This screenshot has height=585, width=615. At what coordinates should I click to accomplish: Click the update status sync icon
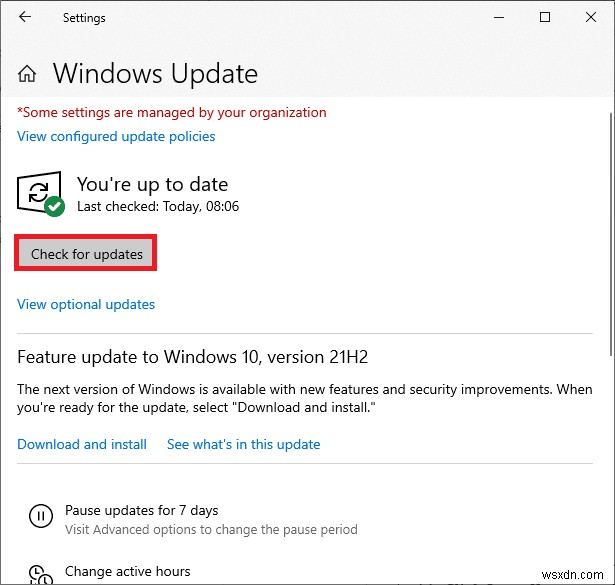(41, 194)
